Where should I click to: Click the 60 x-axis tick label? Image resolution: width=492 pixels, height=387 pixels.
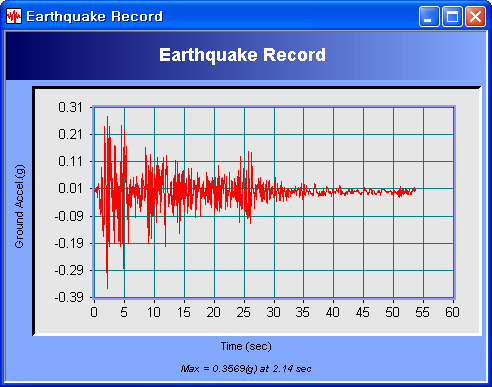click(452, 312)
